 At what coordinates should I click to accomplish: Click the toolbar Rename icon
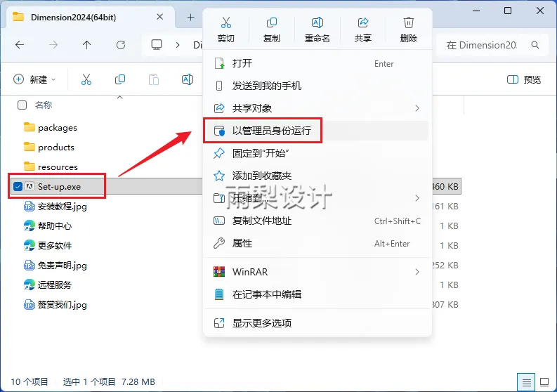click(188, 79)
